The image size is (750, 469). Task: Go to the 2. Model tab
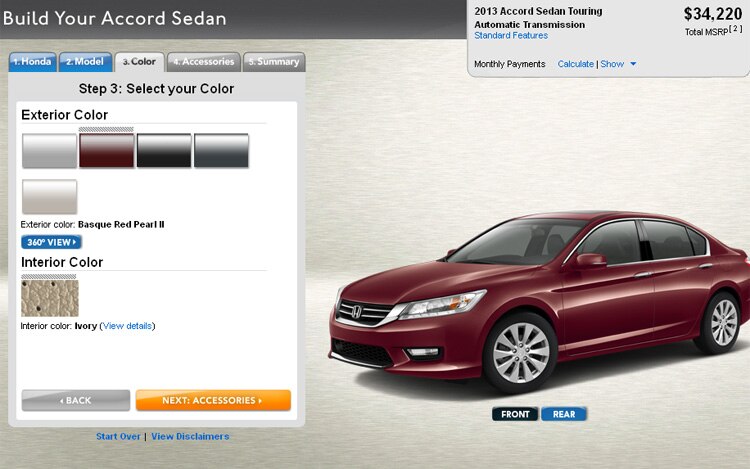click(85, 62)
